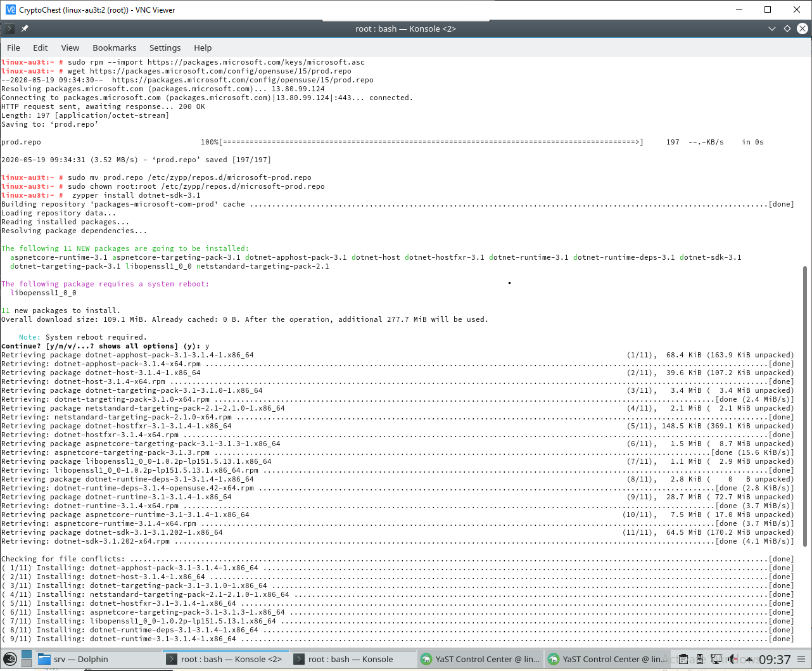Click the 'Overall download size: 109.1 MiB' line
This screenshot has height=671, width=812.
pyautogui.click(x=244, y=319)
